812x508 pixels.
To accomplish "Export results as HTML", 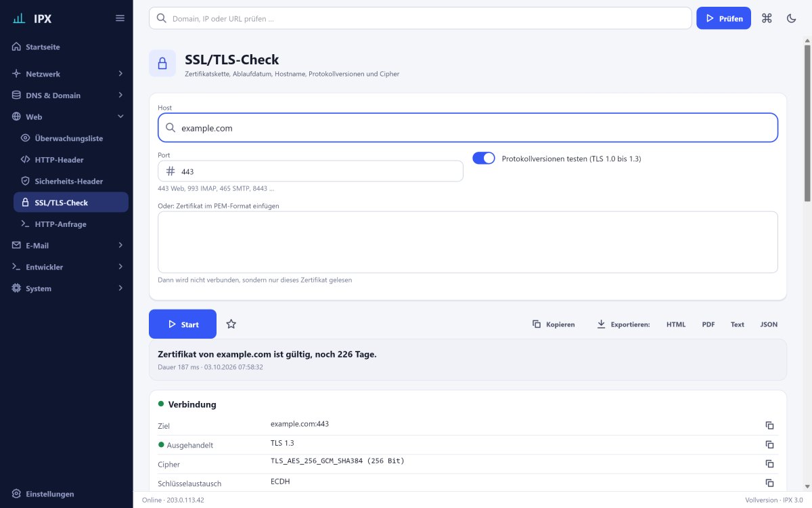I will [x=676, y=324].
